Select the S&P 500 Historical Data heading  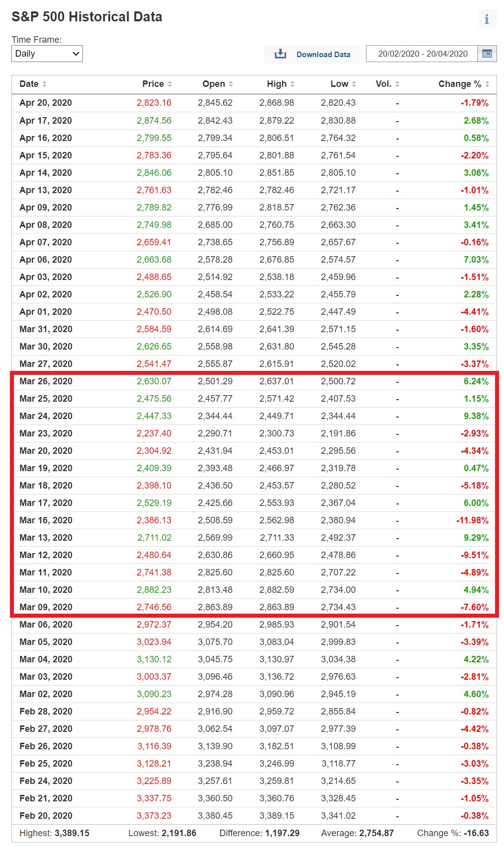click(x=87, y=17)
